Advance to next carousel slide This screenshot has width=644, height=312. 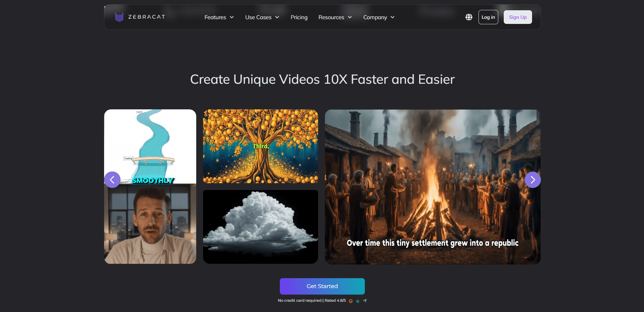coord(532,180)
